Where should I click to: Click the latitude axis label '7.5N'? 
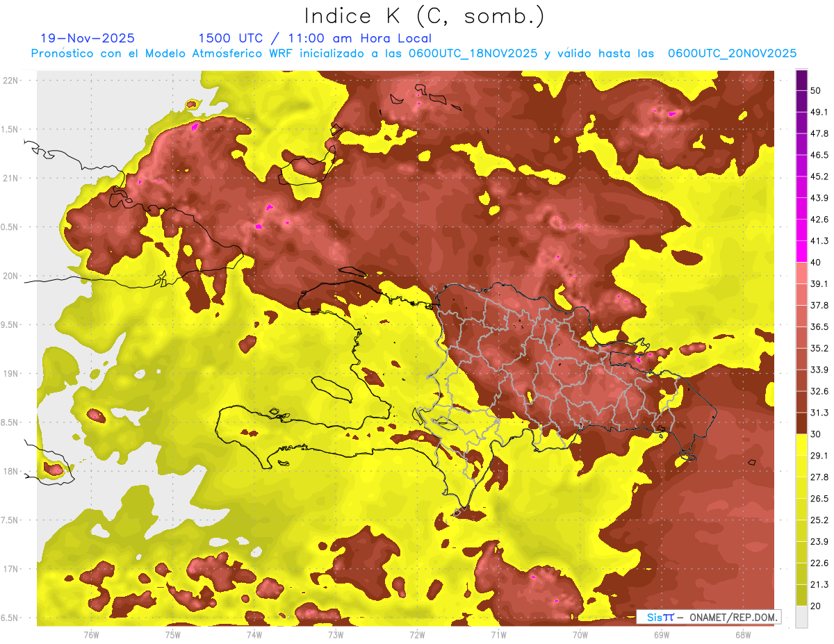pos(10,520)
